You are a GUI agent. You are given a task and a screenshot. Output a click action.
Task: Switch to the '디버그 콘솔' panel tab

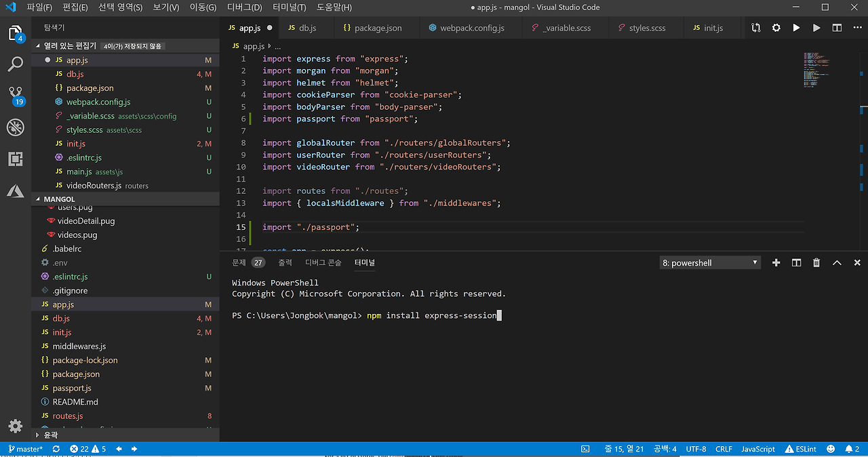pyautogui.click(x=323, y=262)
